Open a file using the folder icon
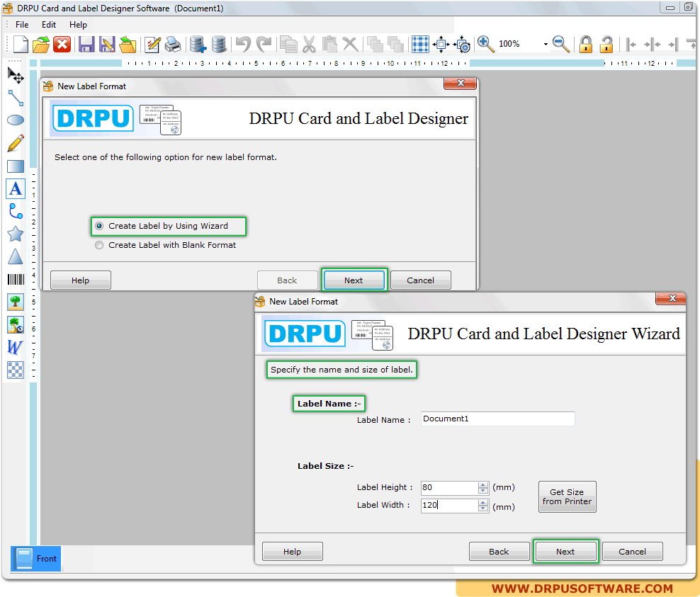Image resolution: width=700 pixels, height=597 pixels. (x=41, y=44)
